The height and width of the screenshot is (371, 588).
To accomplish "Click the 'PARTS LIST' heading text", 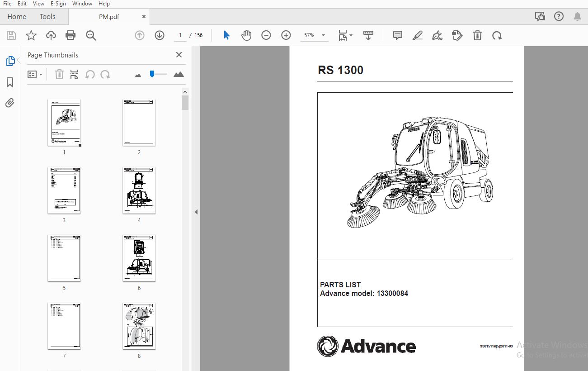I will click(x=340, y=285).
